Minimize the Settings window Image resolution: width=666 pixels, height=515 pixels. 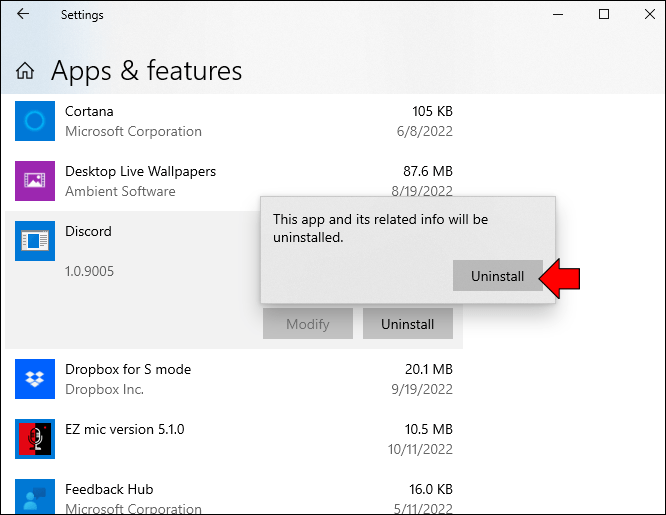click(558, 14)
